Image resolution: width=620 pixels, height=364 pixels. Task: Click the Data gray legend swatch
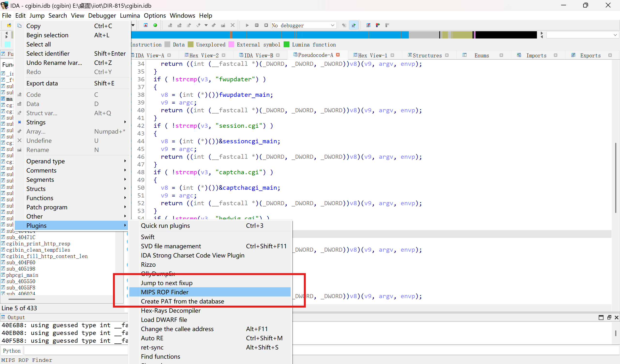(167, 45)
